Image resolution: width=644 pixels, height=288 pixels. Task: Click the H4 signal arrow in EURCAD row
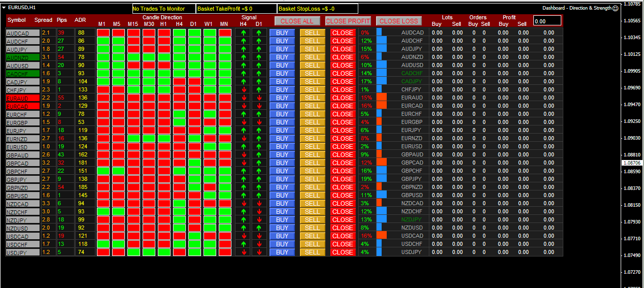pos(244,106)
